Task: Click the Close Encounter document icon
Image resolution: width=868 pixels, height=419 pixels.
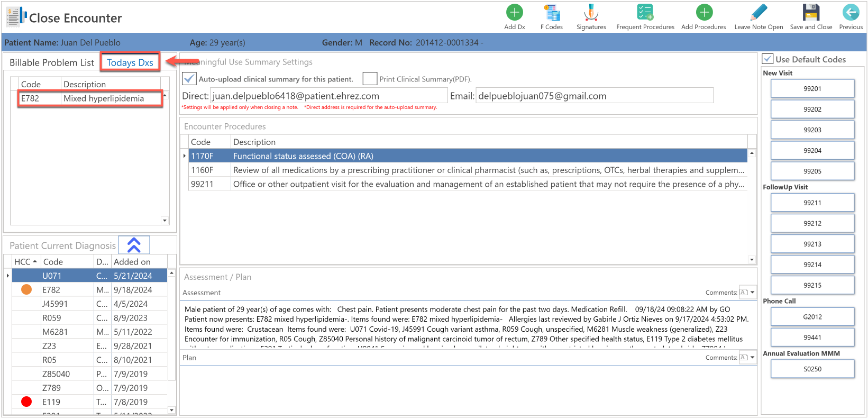Action: pos(16,17)
